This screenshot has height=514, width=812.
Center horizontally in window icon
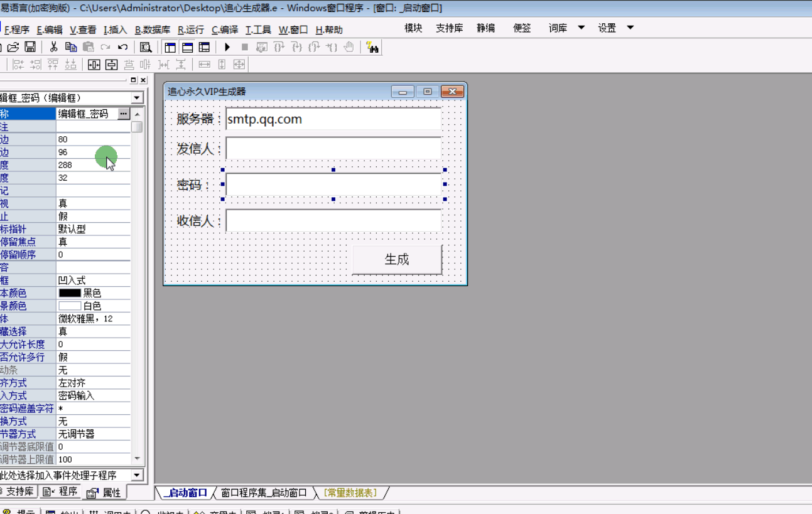pos(94,64)
